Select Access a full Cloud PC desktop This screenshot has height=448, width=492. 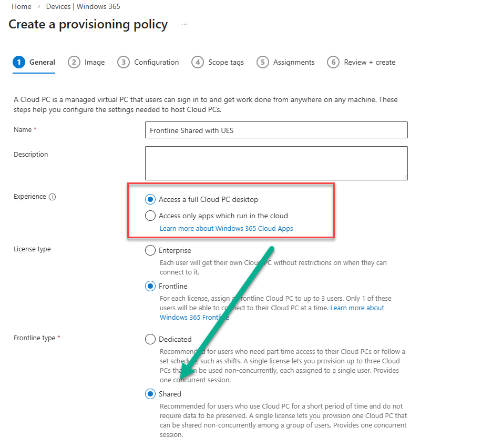[x=150, y=199]
